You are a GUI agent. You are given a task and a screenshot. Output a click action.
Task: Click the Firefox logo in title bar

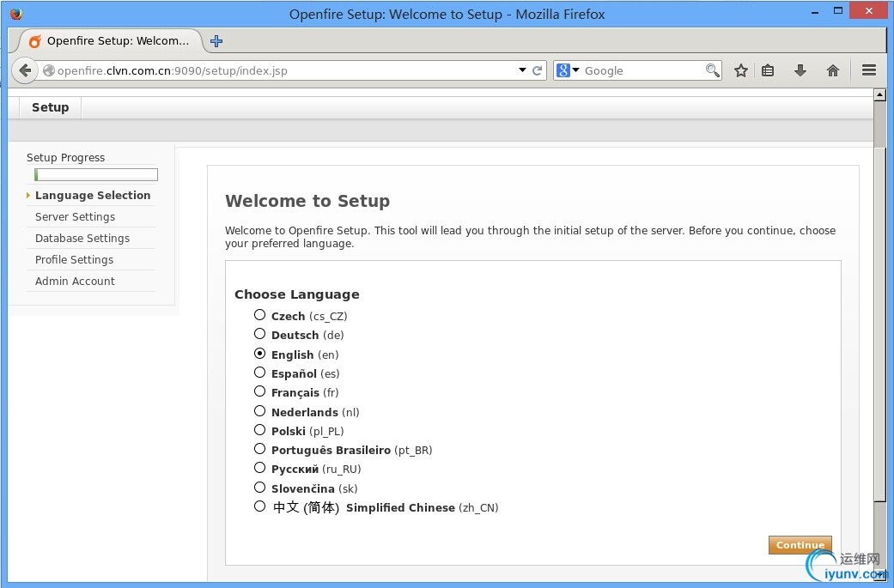pyautogui.click(x=16, y=14)
